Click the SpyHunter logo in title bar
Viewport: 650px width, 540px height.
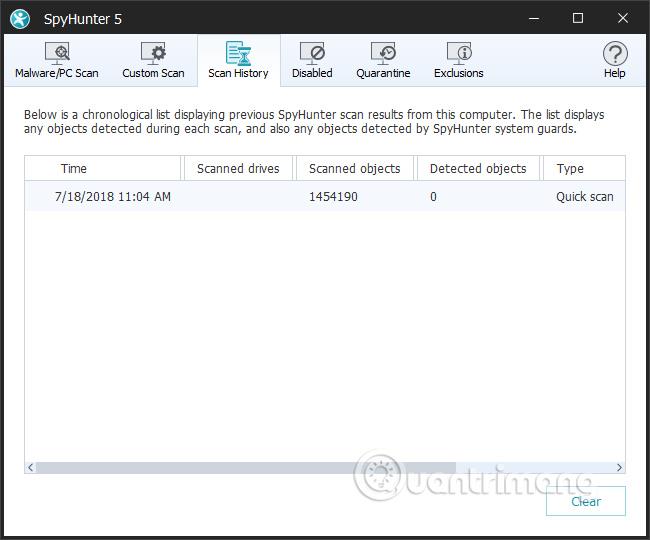pos(20,19)
